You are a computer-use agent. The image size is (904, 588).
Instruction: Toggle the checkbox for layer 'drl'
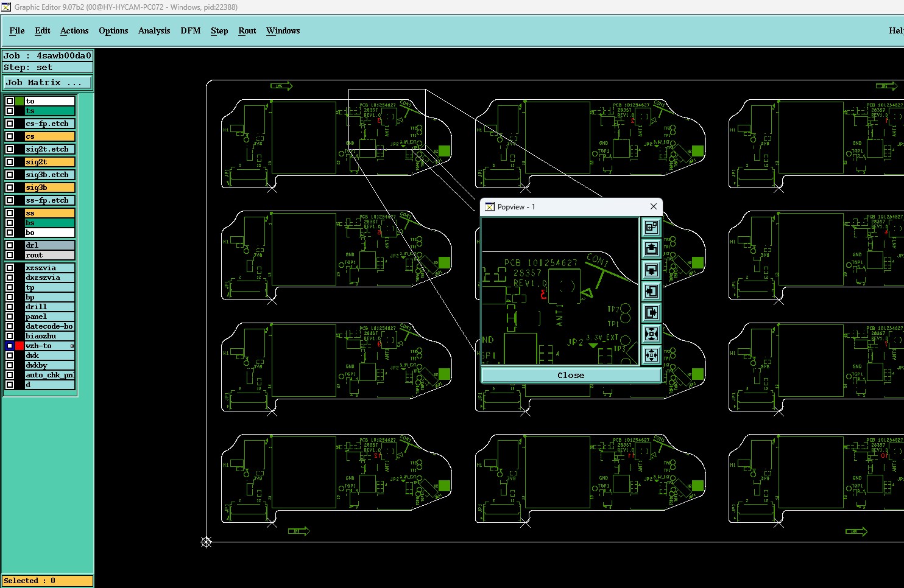coord(10,245)
